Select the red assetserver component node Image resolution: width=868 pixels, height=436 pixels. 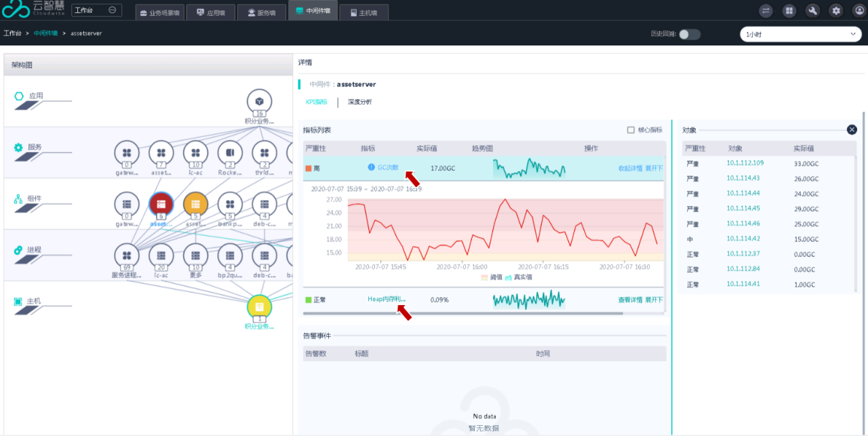[x=161, y=204]
